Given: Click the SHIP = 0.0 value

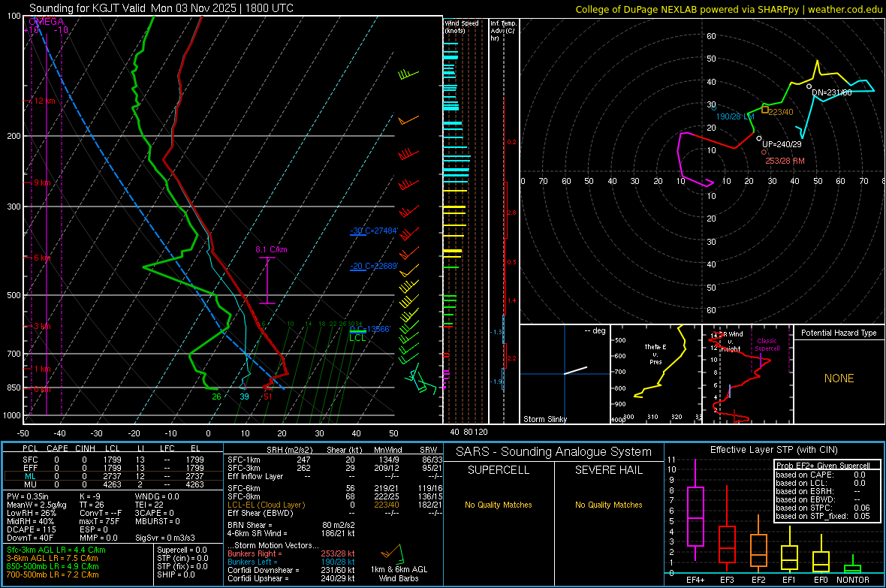Looking at the screenshot, I should click(x=176, y=574).
